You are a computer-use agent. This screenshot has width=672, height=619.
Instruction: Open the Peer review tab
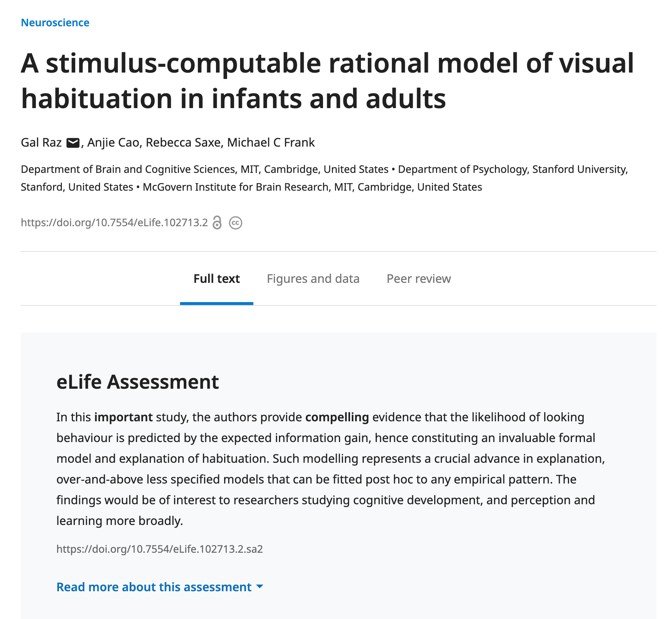(419, 279)
